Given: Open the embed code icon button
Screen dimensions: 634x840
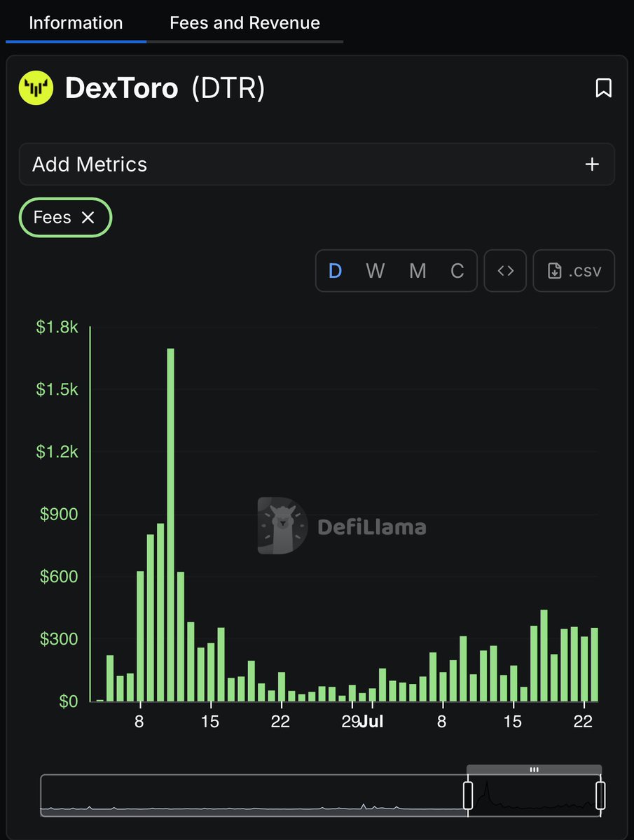Looking at the screenshot, I should (505, 271).
